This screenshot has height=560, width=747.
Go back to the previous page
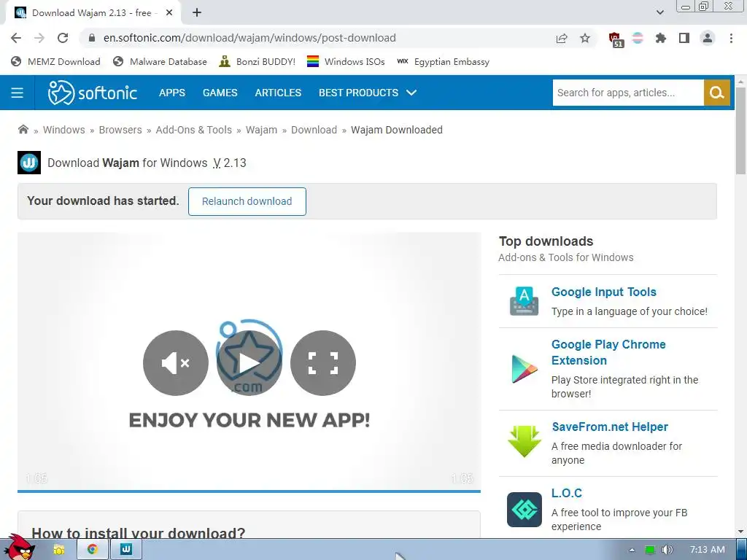tap(16, 38)
